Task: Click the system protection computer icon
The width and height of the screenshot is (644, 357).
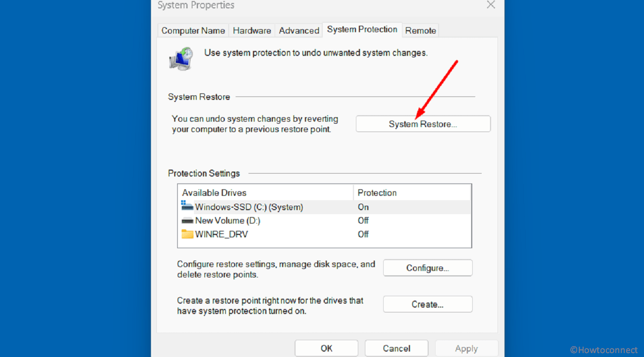Action: coord(181,59)
